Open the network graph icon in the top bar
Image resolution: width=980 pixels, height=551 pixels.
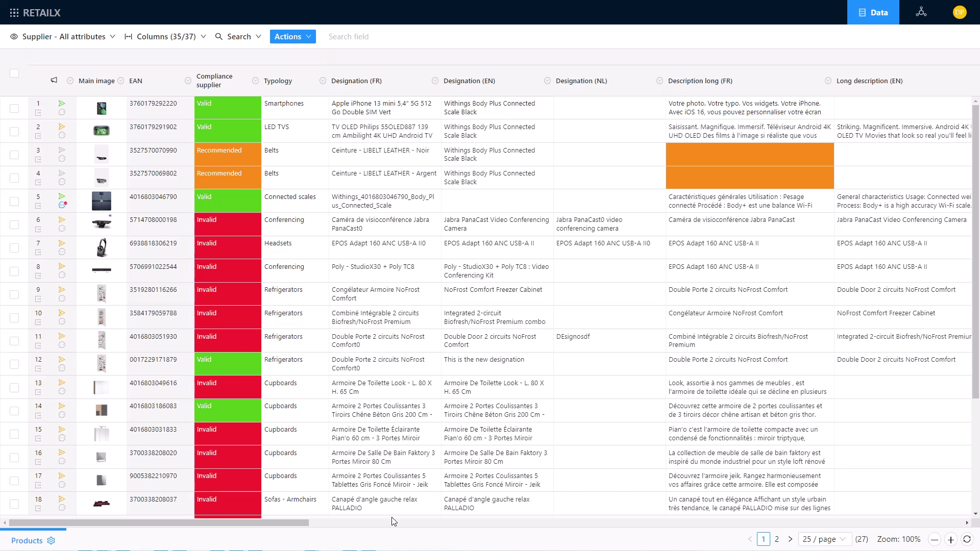[x=921, y=12]
